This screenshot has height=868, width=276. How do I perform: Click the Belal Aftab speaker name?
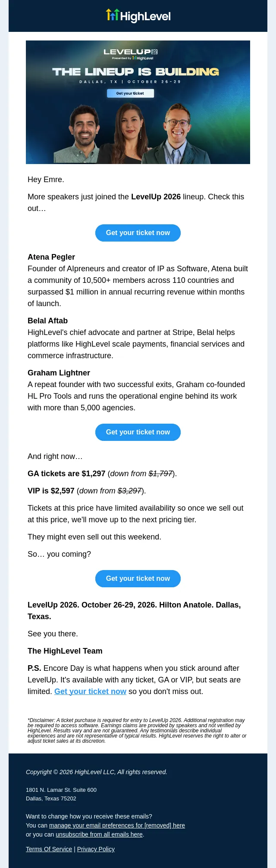tap(47, 321)
